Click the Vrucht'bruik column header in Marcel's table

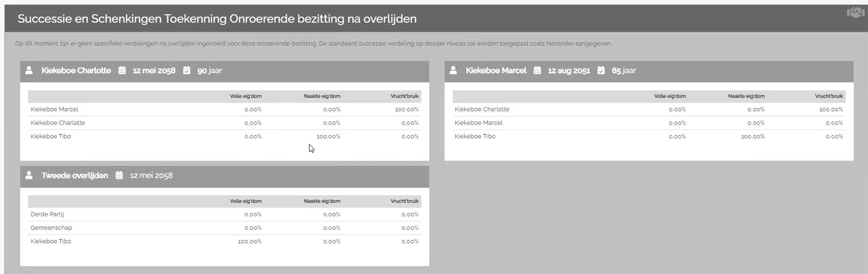click(x=829, y=96)
